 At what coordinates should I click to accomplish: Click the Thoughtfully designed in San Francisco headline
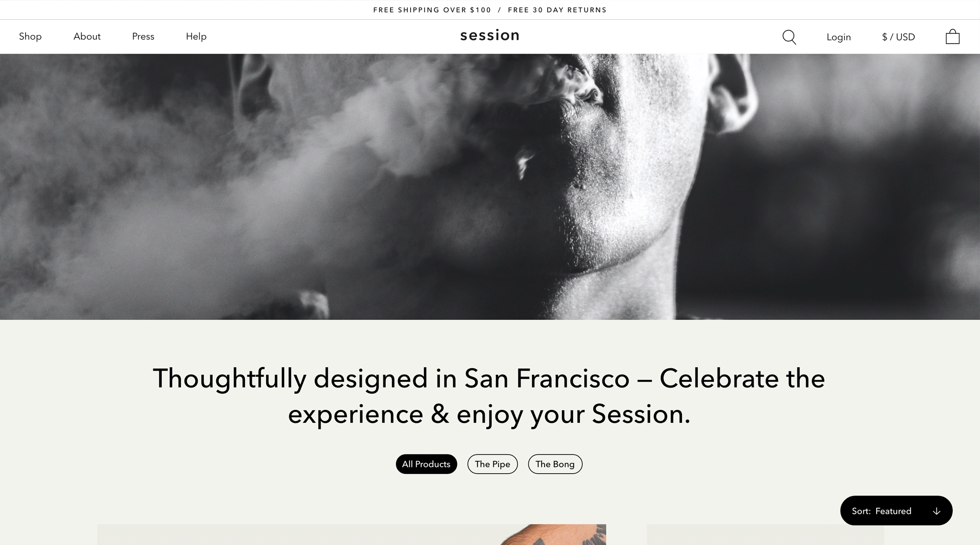point(489,396)
